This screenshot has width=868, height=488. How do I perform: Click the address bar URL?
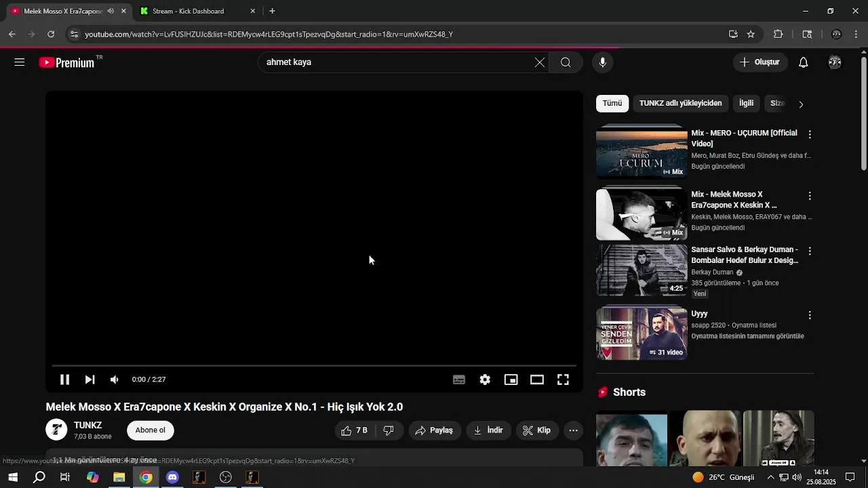point(269,34)
